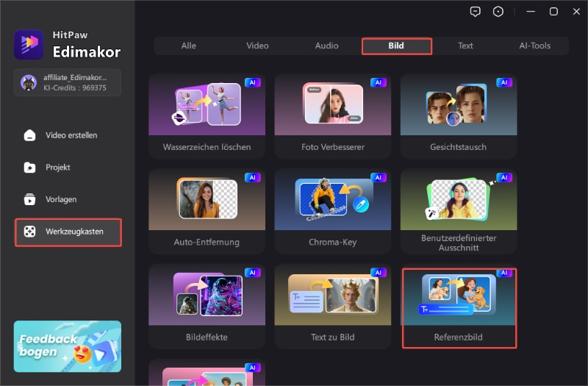Screen dimensions: 588x386
Task: Open settings via the hexagon icon
Action: click(499, 11)
